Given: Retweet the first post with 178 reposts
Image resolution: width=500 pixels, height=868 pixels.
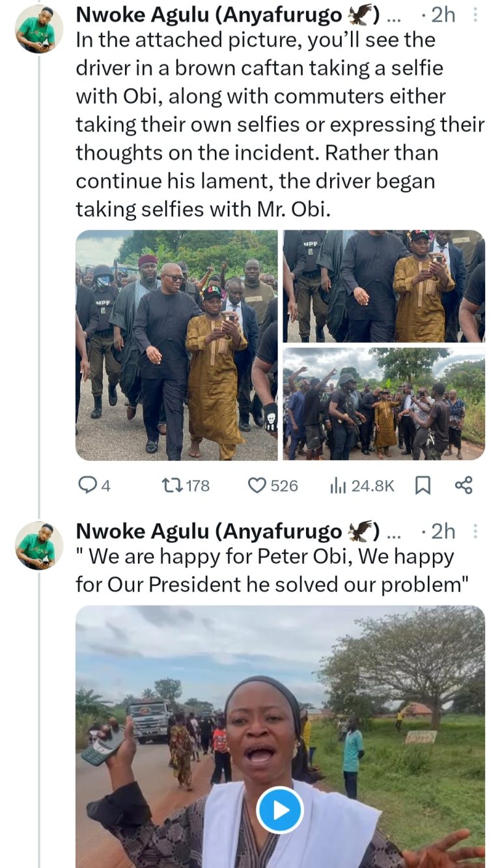Looking at the screenshot, I should tap(169, 485).
